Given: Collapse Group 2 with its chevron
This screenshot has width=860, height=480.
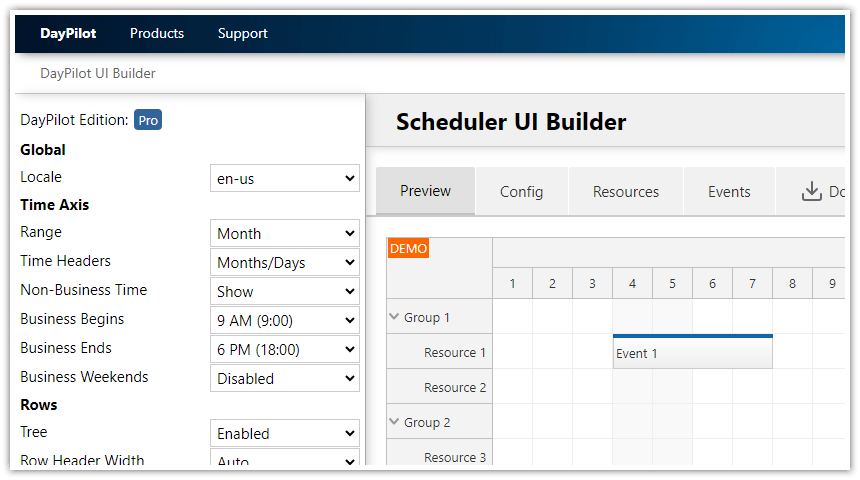Looking at the screenshot, I should pos(394,421).
